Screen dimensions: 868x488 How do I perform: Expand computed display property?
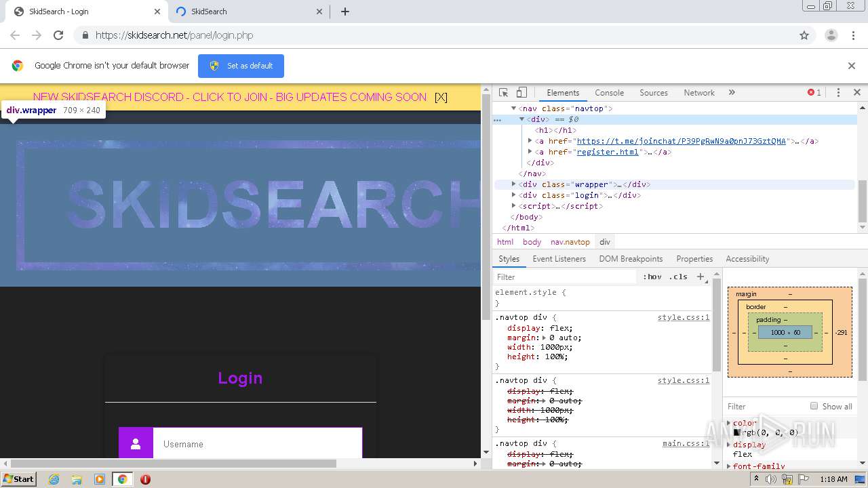[729, 445]
